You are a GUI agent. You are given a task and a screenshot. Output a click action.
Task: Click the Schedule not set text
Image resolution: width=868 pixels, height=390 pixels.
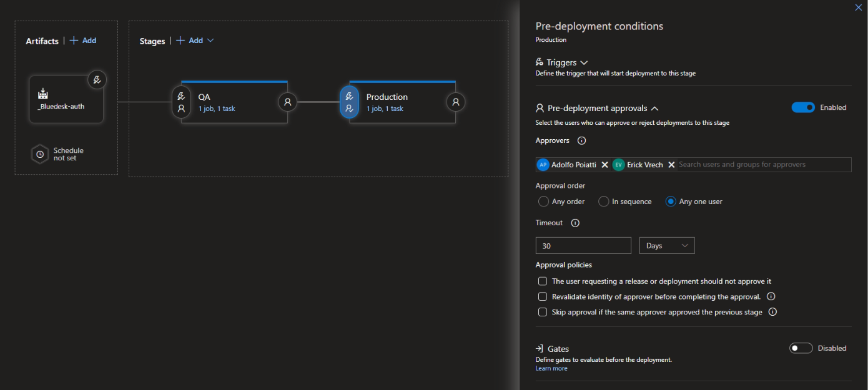point(68,154)
